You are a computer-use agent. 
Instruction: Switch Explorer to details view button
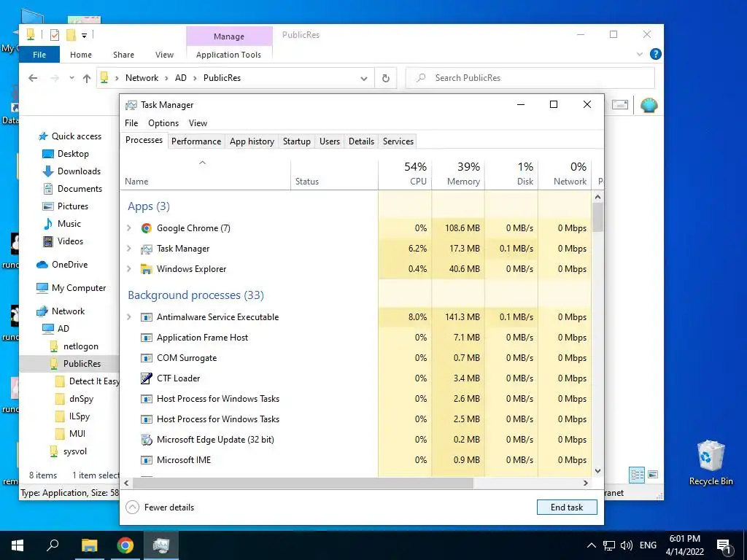tap(637, 474)
